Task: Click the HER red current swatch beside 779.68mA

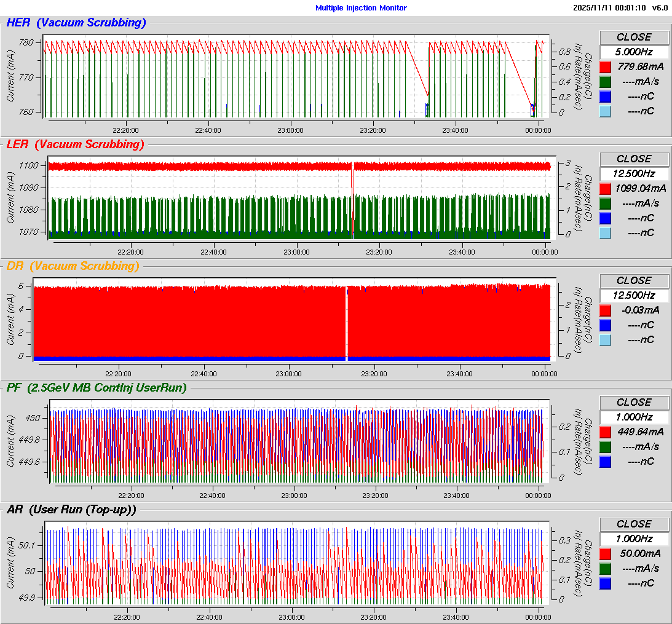Action: pos(605,67)
